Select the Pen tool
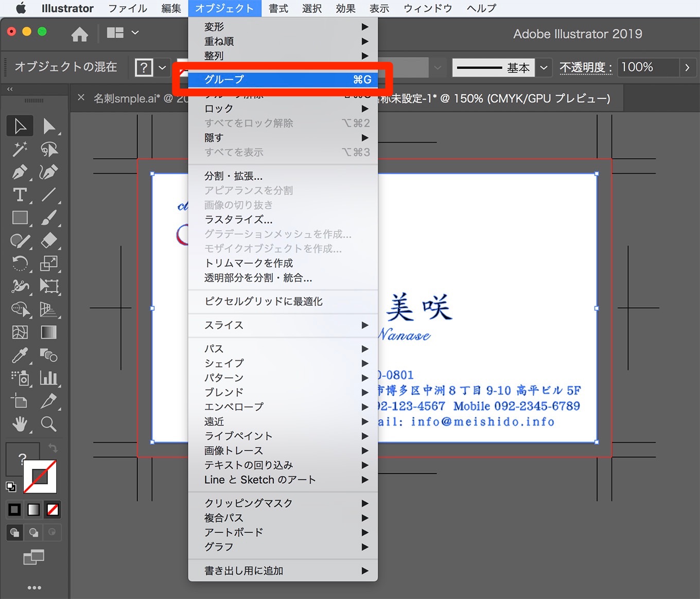Image resolution: width=700 pixels, height=599 pixels. (20, 172)
